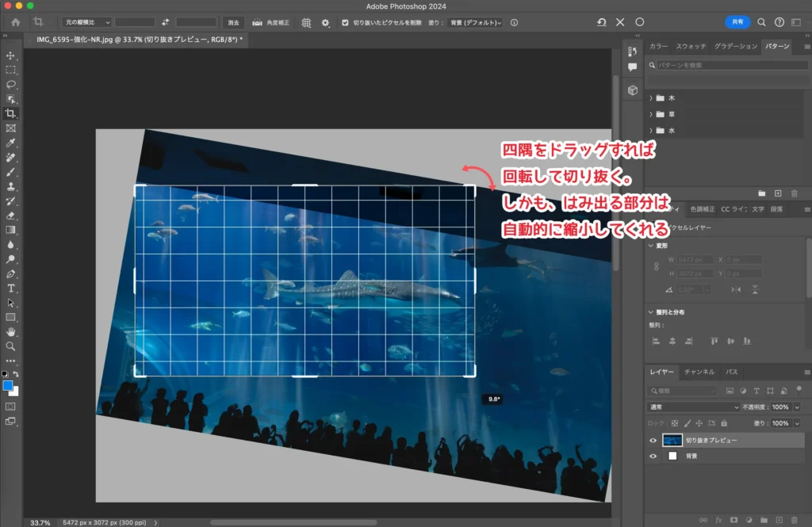Image resolution: width=812 pixels, height=527 pixels.
Task: Open the 元の縦横比 aspect ratio dropdown
Action: tap(86, 23)
